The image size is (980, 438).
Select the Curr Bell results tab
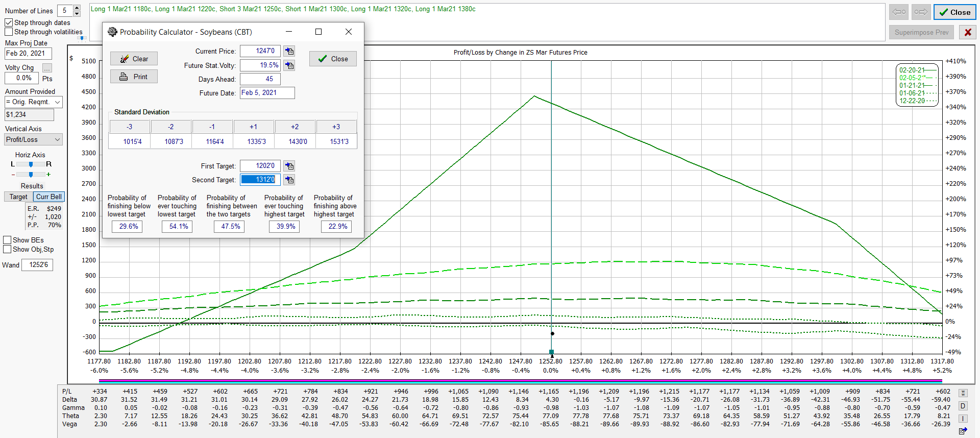tap(49, 197)
